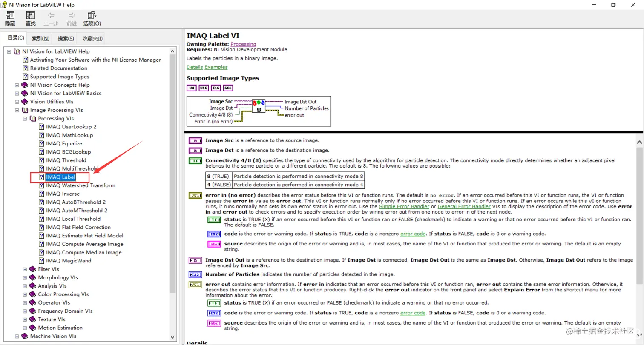Click the U16 image type icon
This screenshot has height=345, width=644.
click(x=204, y=88)
